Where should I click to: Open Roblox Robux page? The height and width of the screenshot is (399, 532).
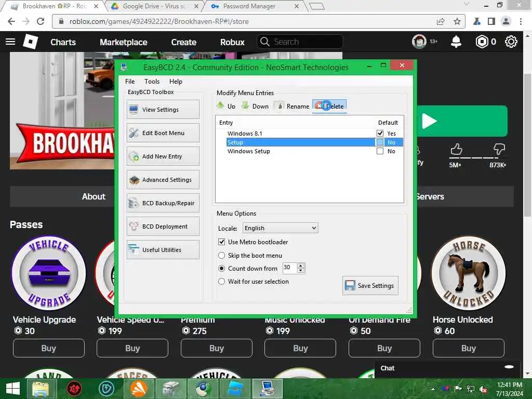[232, 42]
